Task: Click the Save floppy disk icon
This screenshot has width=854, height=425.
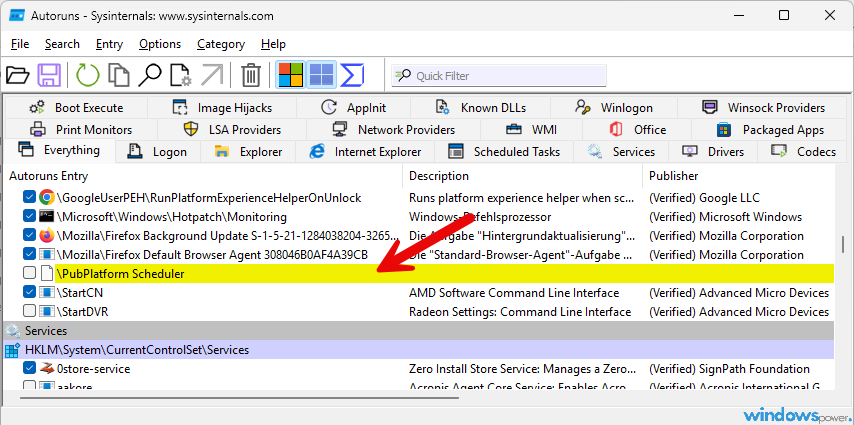Action: pyautogui.click(x=49, y=75)
